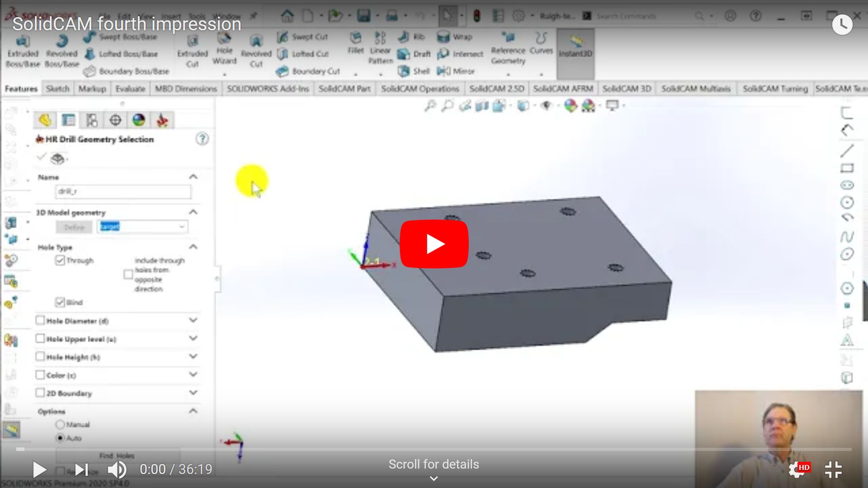Click the video mute speaker icon
The width and height of the screenshot is (868, 488).
point(117,469)
